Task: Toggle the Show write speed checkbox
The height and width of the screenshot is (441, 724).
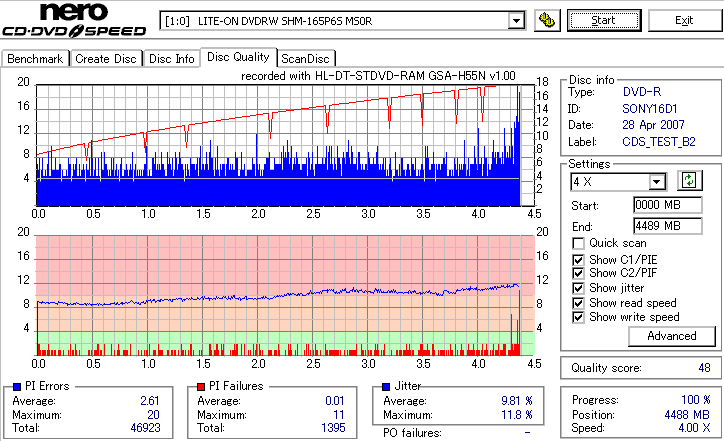Action: pyautogui.click(x=578, y=317)
